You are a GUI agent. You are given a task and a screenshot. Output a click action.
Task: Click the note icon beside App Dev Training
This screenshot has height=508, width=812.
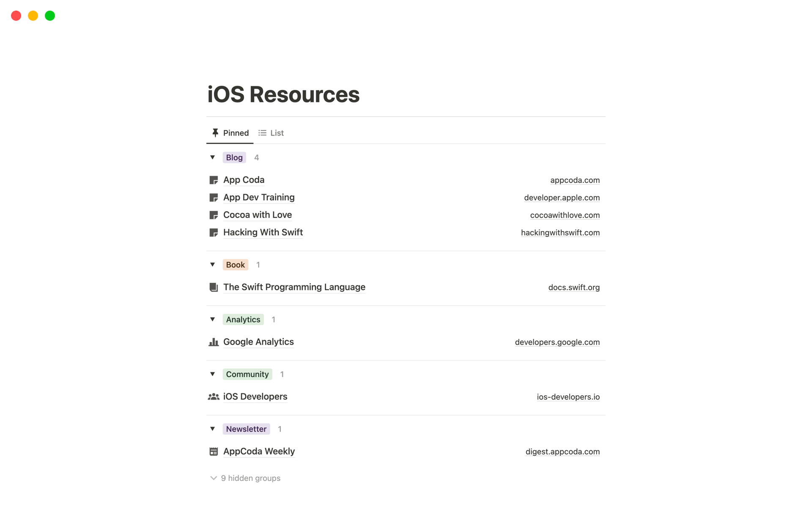214,198
